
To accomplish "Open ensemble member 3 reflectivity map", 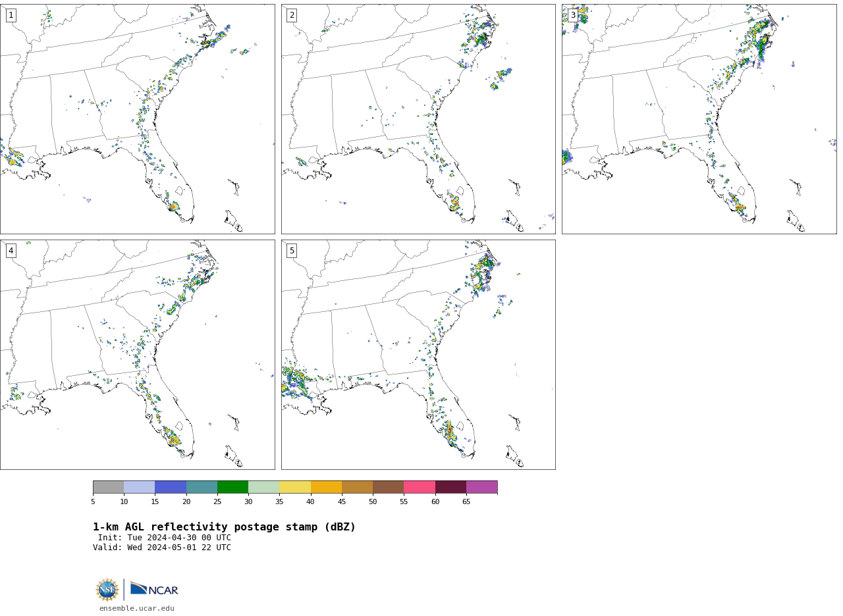I will click(x=699, y=119).
